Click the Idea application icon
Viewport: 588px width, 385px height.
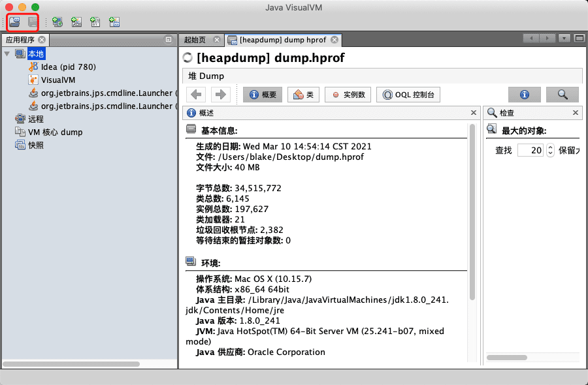(x=33, y=67)
